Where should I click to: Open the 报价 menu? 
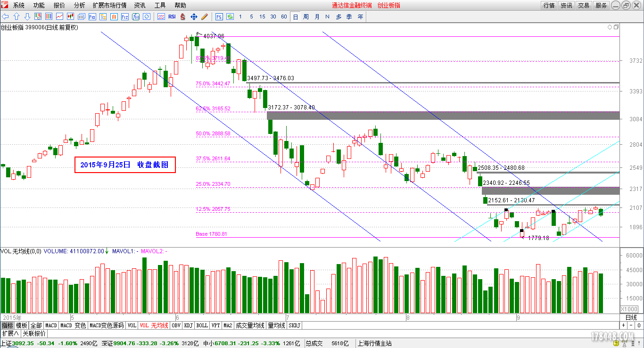click(x=59, y=5)
